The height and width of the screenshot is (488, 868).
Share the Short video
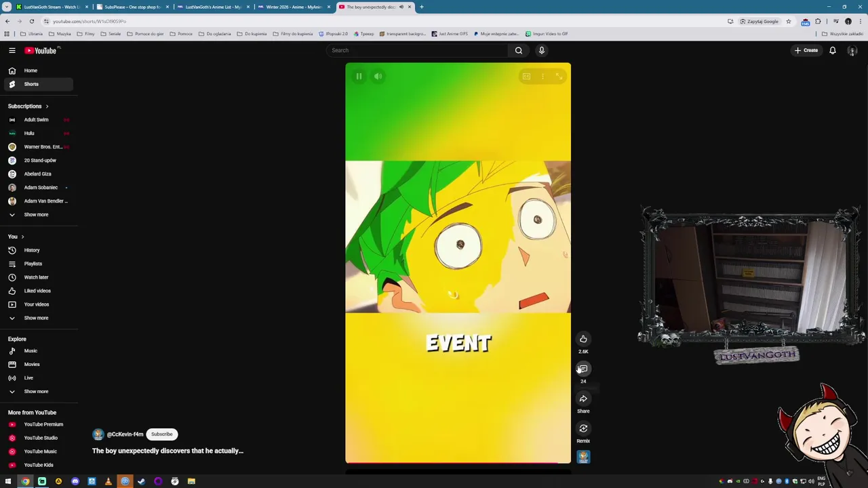pyautogui.click(x=583, y=399)
